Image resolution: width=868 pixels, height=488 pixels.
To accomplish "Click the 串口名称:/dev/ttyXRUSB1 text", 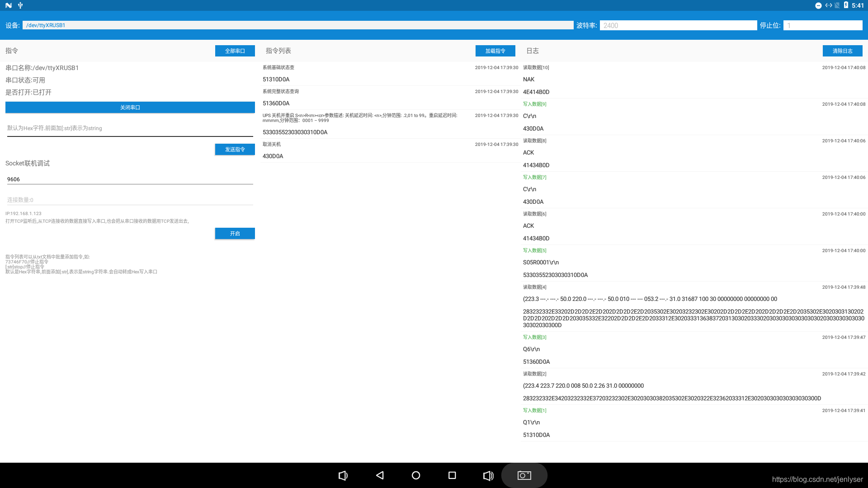I will pos(42,68).
